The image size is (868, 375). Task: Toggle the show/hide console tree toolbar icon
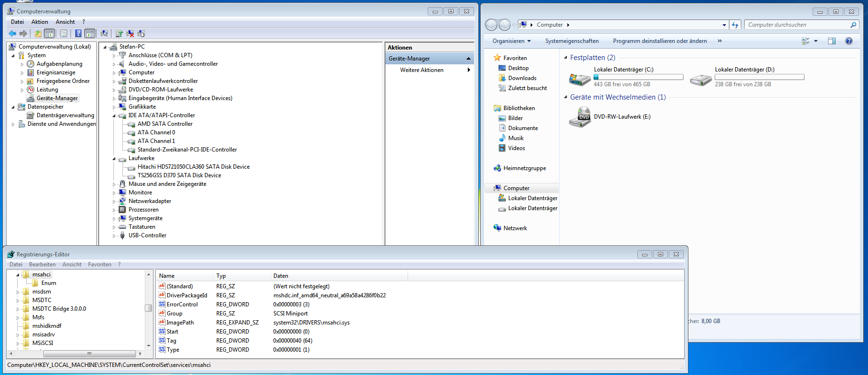click(50, 33)
